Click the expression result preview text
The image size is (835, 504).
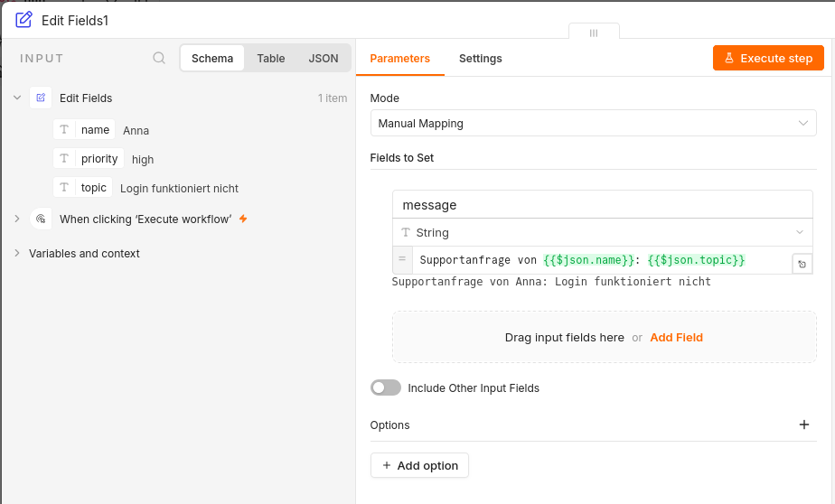(x=551, y=282)
